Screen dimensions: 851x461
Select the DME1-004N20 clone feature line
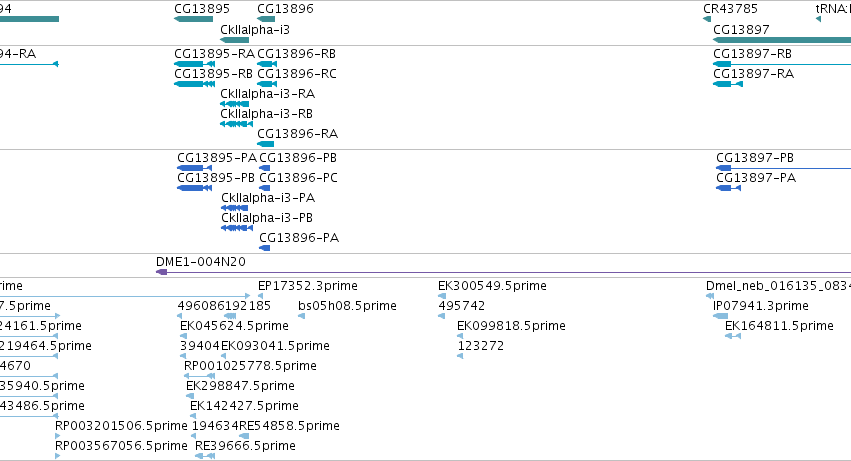tap(503, 272)
